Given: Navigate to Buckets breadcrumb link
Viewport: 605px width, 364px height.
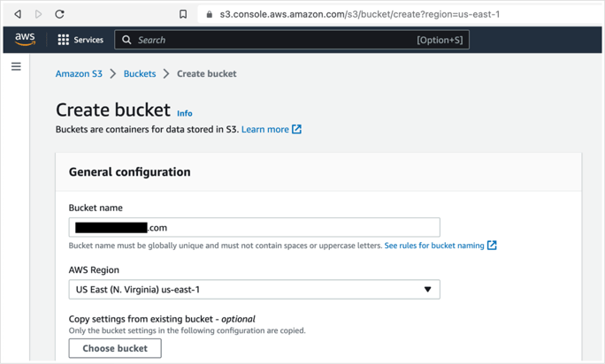Looking at the screenshot, I should [140, 74].
